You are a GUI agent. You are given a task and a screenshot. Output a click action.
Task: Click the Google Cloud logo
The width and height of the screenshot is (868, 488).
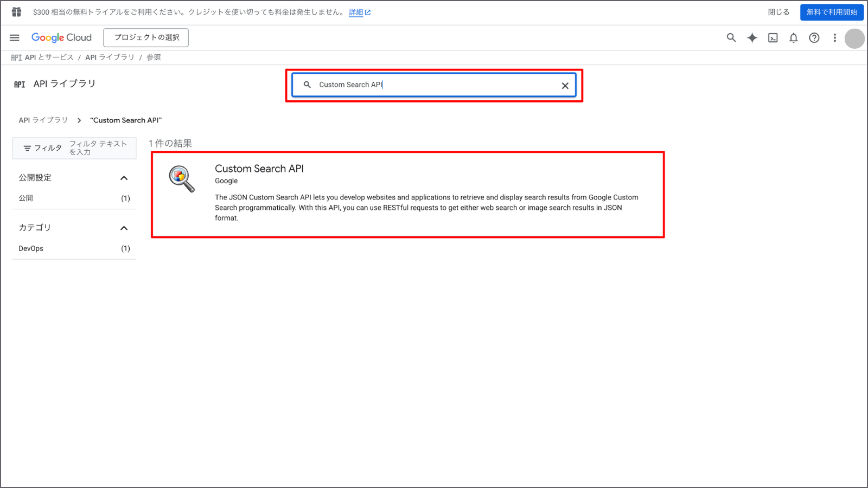[x=61, y=37]
